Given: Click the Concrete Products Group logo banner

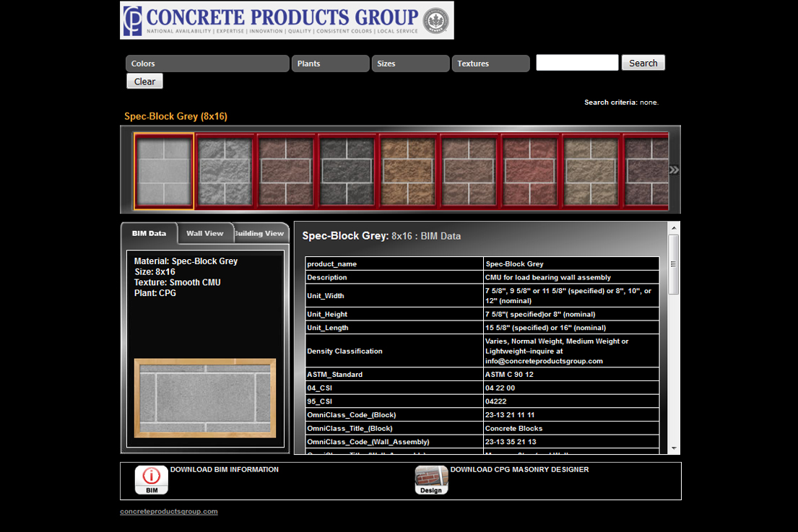Looking at the screenshot, I should (287, 20).
